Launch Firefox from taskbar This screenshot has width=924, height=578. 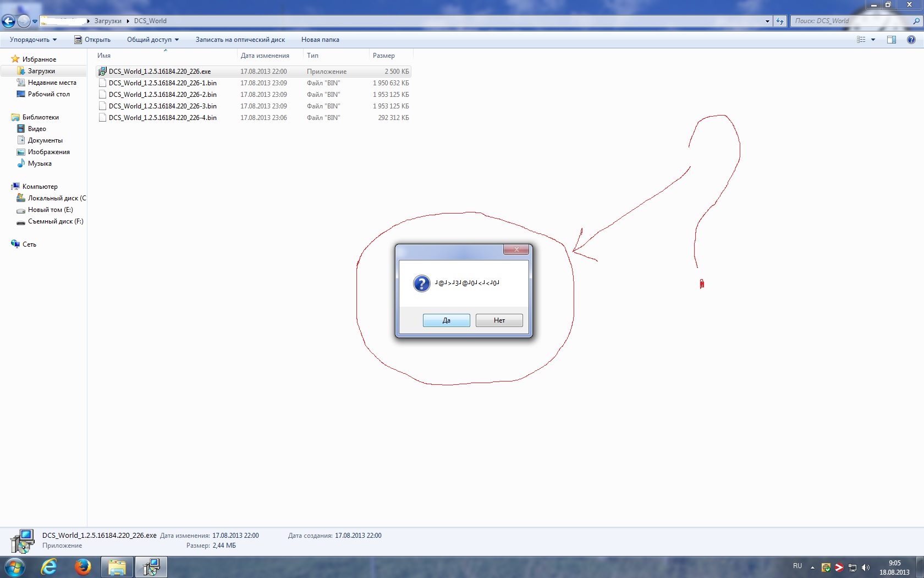[83, 567]
